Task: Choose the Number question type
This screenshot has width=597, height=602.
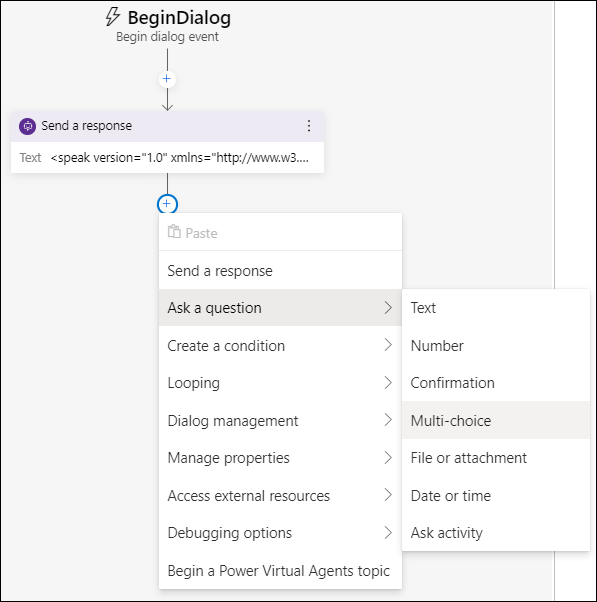Action: tap(496, 346)
